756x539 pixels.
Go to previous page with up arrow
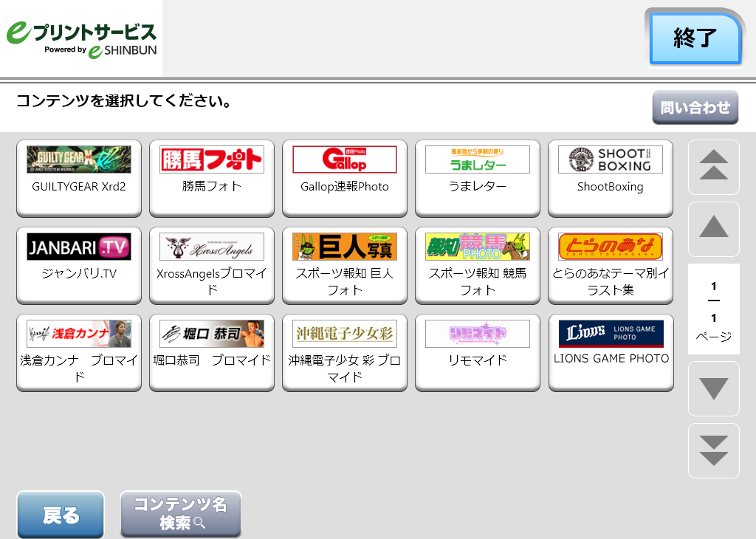click(714, 229)
